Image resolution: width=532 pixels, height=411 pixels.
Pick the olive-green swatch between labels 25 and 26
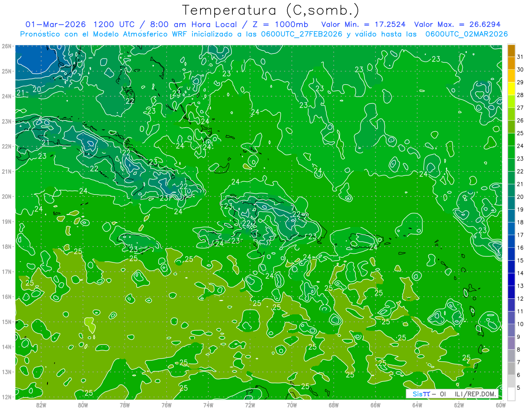pos(511,127)
